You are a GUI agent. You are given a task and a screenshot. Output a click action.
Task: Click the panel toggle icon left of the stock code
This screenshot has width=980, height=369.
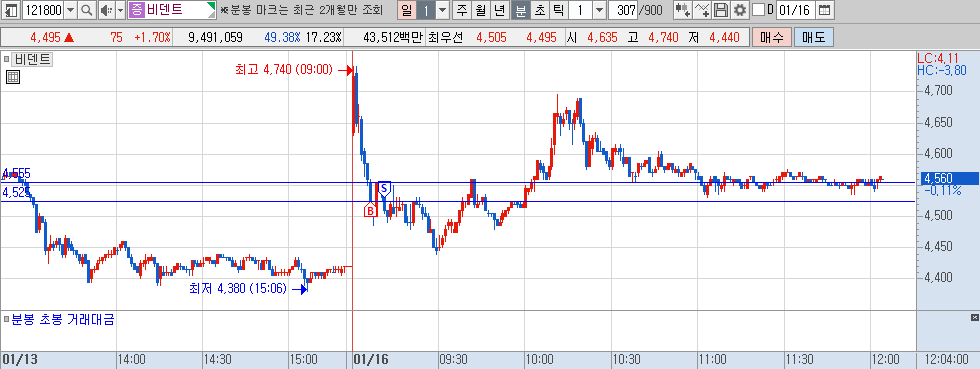point(11,10)
